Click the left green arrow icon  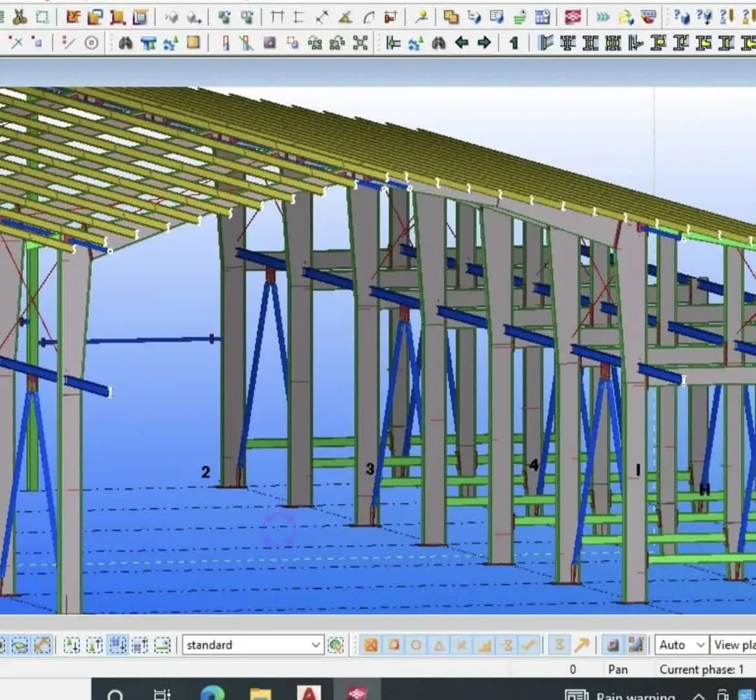pos(462,43)
